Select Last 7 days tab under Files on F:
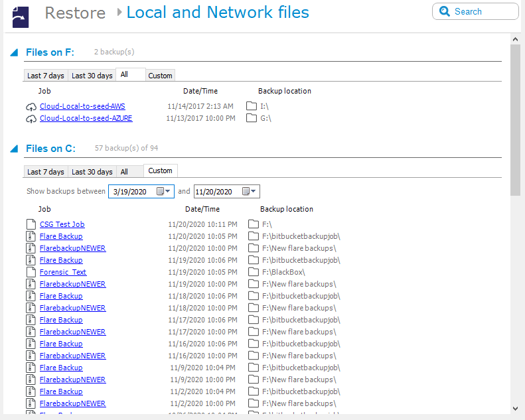Viewport: 525px width, 420px height. pyautogui.click(x=46, y=76)
